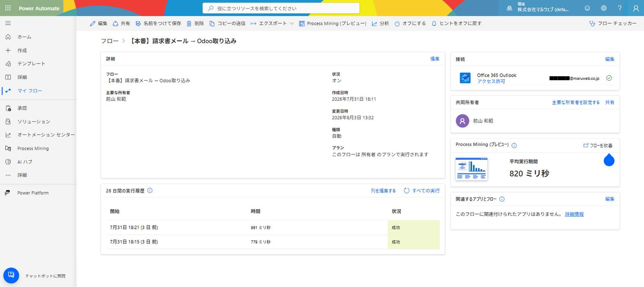Click 編集 pencil in the command bar
Image resolution: width=644 pixels, height=287 pixels.
click(98, 23)
